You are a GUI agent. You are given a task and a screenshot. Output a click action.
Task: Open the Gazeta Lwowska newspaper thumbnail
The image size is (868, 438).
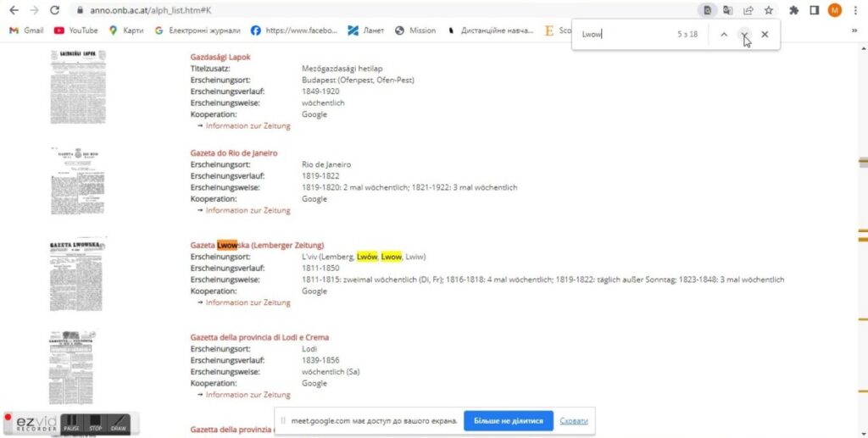tap(77, 274)
